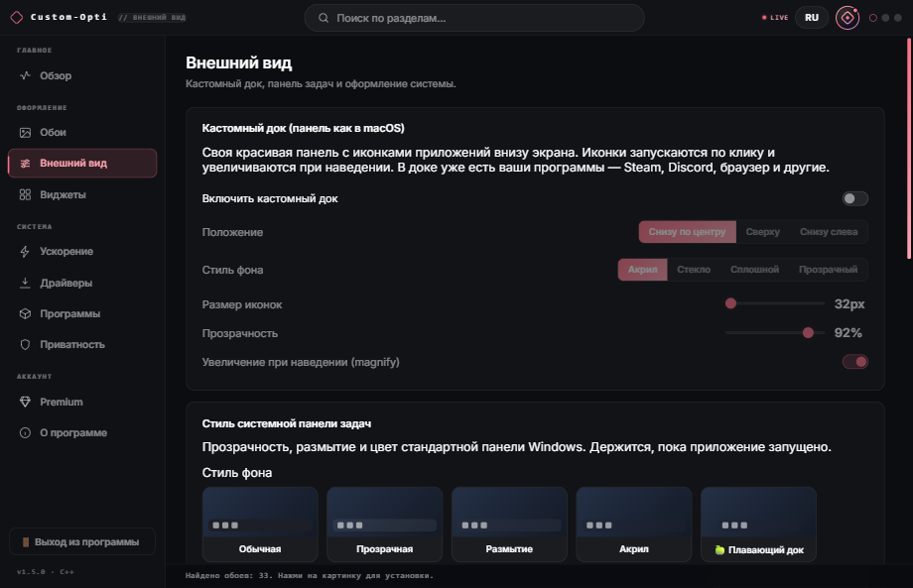Select position Снизу по центру
913x588 pixels.
tap(687, 231)
